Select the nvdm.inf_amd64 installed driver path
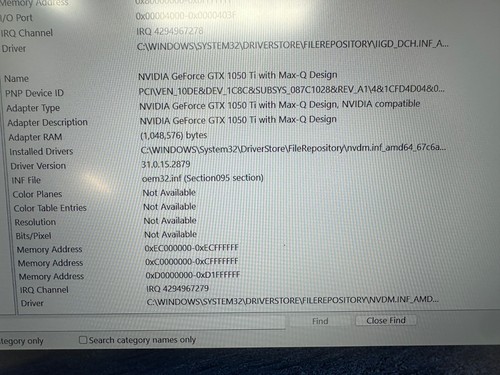This screenshot has width=500, height=375. [293, 149]
